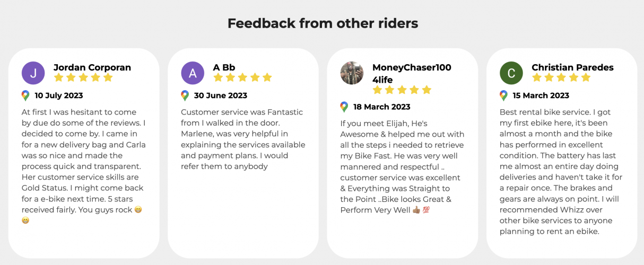Click the Feedback from other riders heading
644x265 pixels.
[x=323, y=23]
